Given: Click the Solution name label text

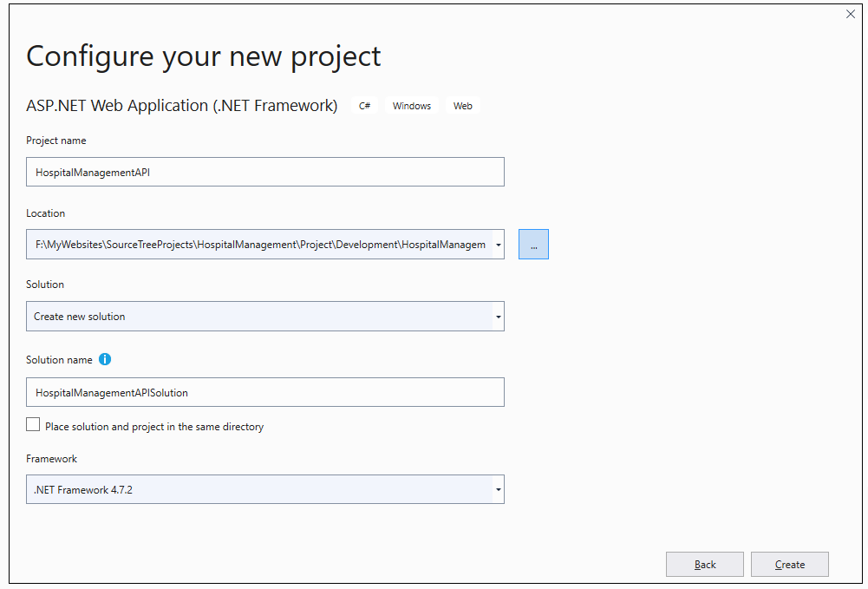Looking at the screenshot, I should tap(59, 360).
